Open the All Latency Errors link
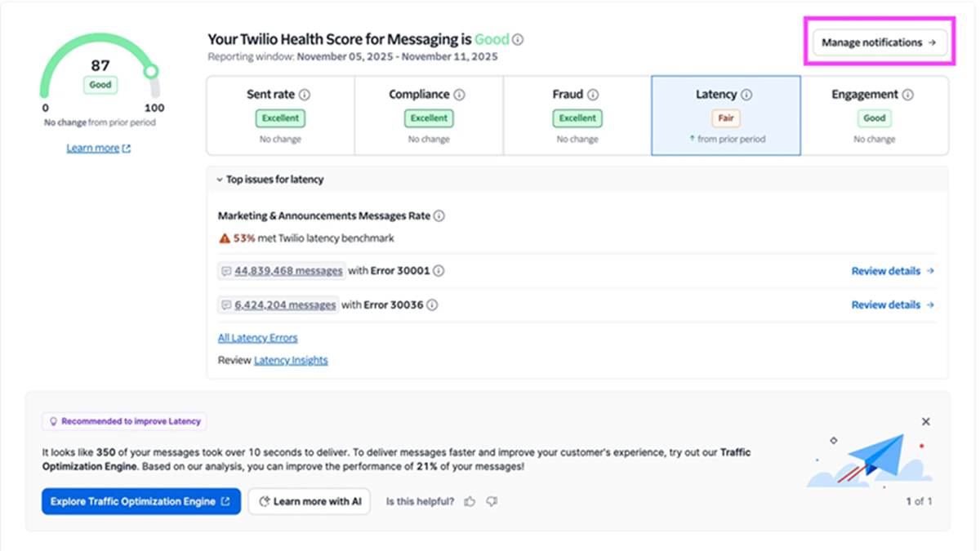The width and height of the screenshot is (980, 551). pos(257,337)
